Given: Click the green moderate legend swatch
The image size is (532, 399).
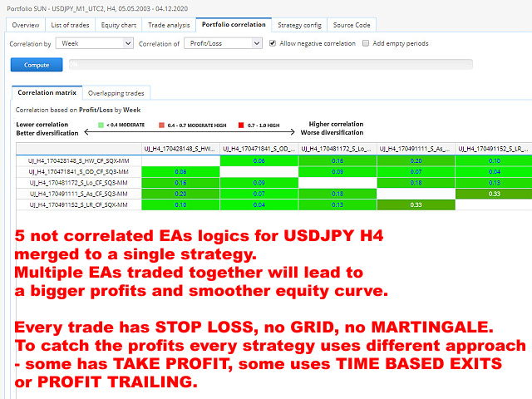Looking at the screenshot, I should (101, 124).
